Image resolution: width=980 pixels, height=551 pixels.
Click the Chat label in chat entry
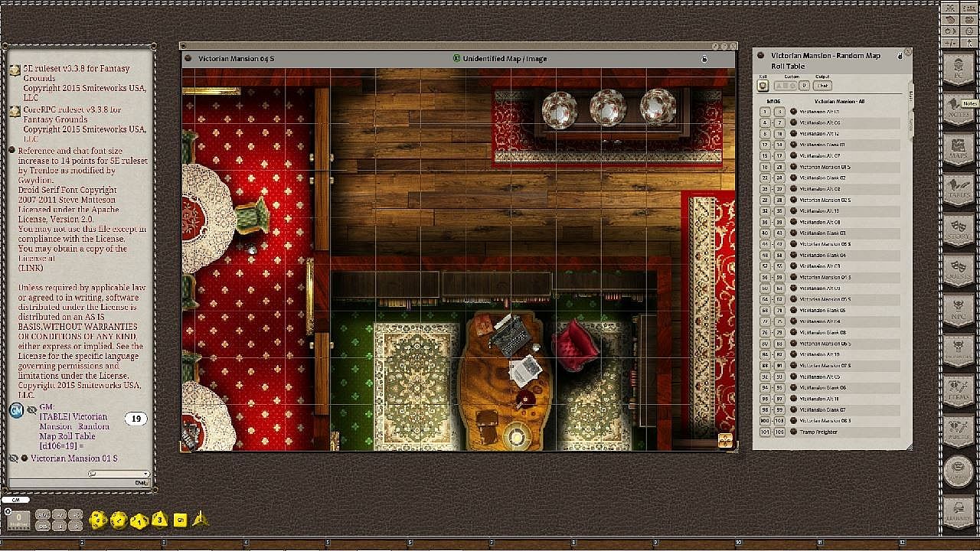click(141, 483)
